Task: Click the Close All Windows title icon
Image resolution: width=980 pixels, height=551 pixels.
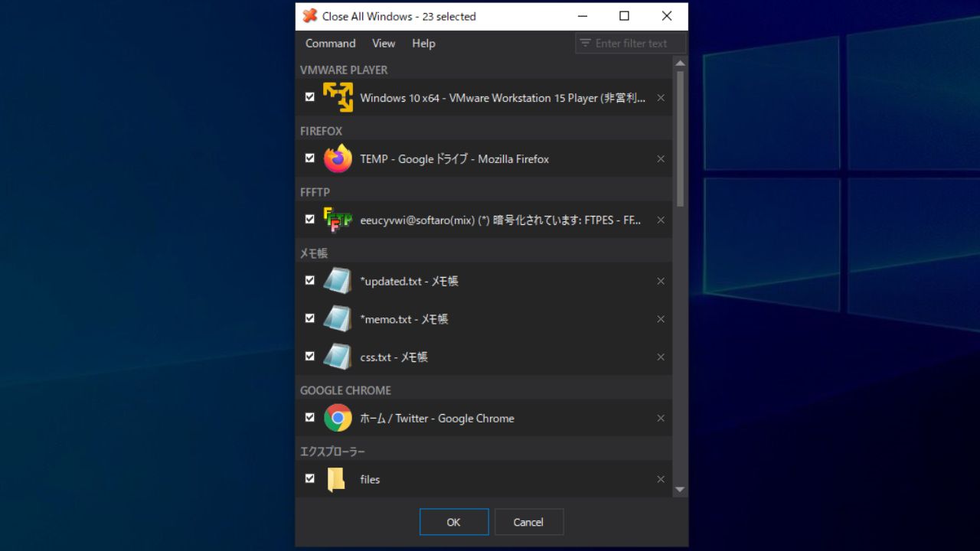Action: click(309, 16)
